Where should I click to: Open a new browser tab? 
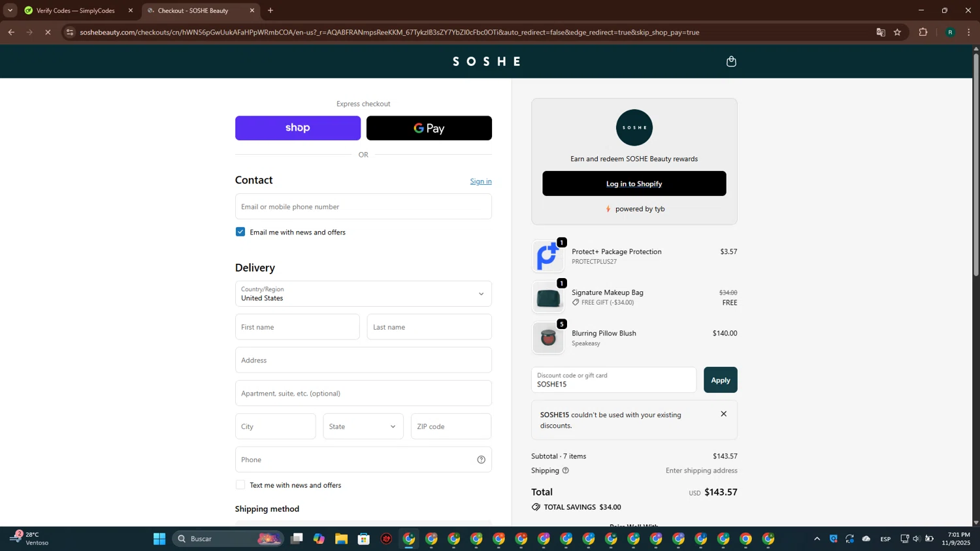(270, 10)
